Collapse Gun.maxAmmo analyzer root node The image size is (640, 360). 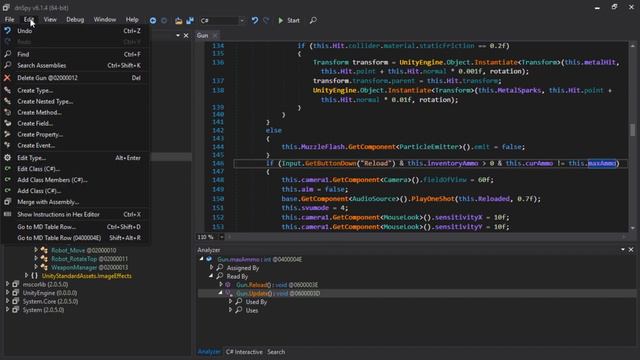point(201,259)
